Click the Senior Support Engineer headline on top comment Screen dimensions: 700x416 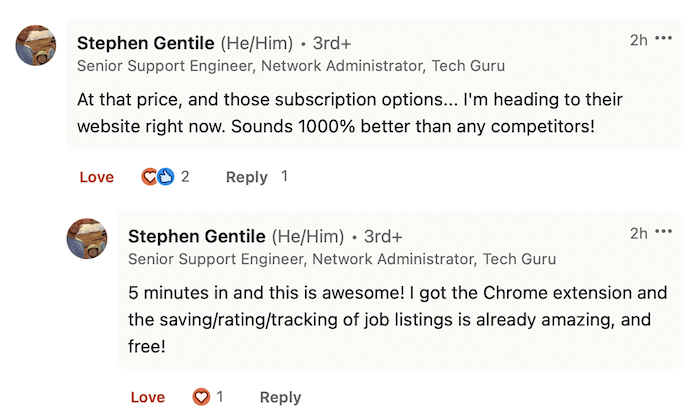pos(291,66)
